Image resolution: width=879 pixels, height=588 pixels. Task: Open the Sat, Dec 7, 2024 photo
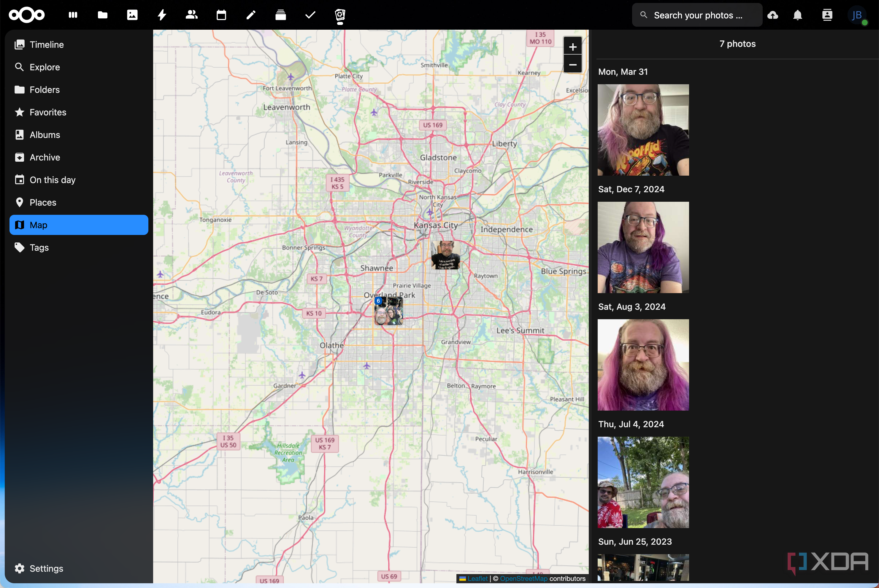pyautogui.click(x=643, y=247)
